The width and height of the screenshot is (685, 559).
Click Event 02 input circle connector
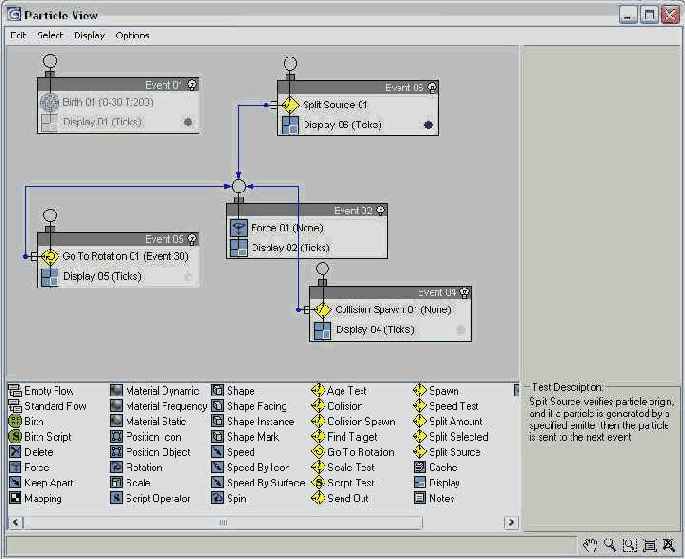[239, 186]
